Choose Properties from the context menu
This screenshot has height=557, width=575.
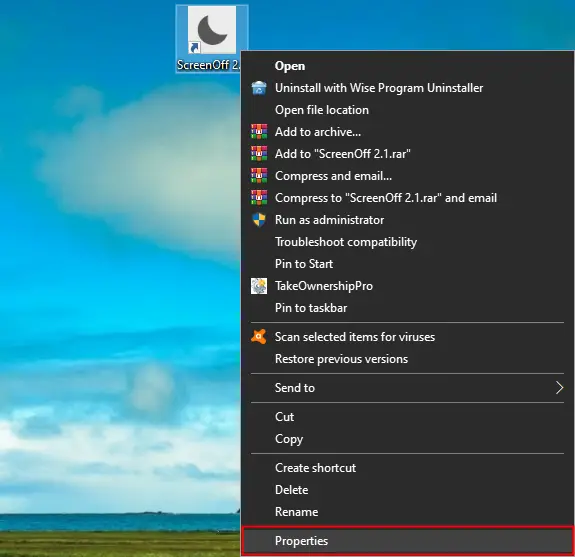tap(407, 540)
